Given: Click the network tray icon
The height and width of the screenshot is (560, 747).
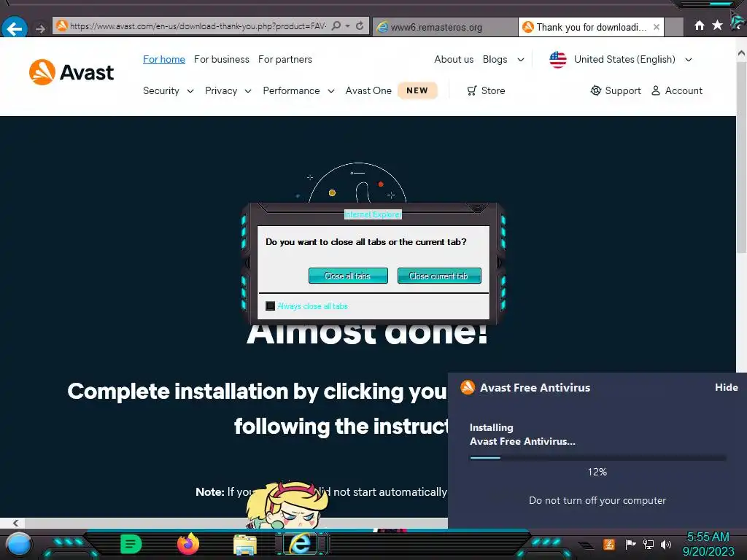Looking at the screenshot, I should [649, 544].
